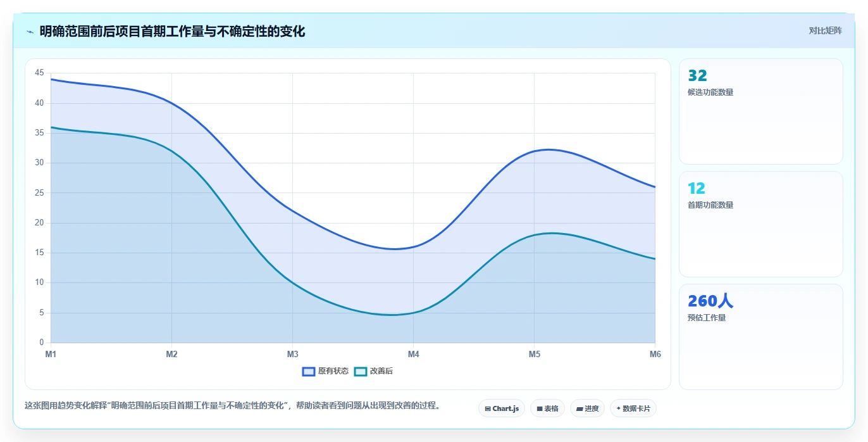
Task: Click the 45 label on the y-axis
Action: tap(39, 73)
